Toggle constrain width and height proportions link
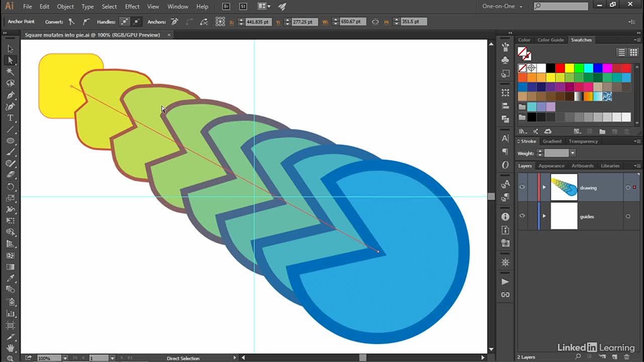Viewport: 644px width, 362px height. pos(375,22)
